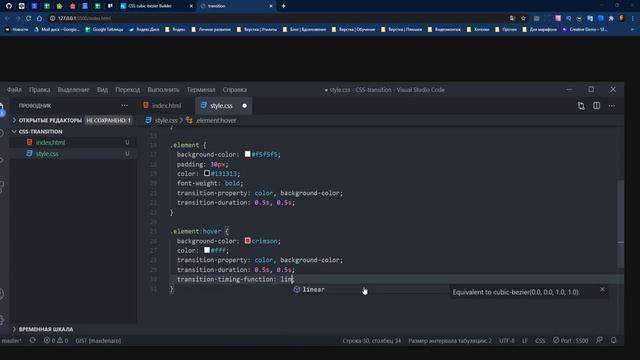Split the editor to the right
The width and height of the screenshot is (640, 360).
point(597,106)
